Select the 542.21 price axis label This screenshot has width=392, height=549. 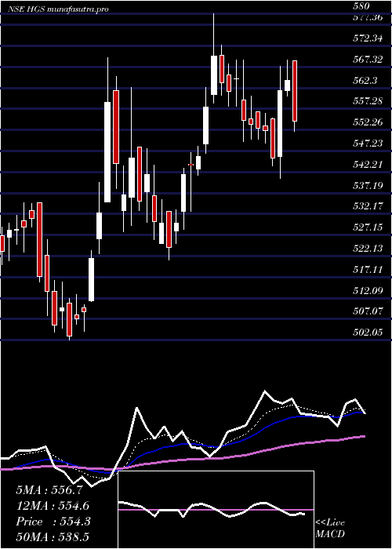click(x=368, y=164)
